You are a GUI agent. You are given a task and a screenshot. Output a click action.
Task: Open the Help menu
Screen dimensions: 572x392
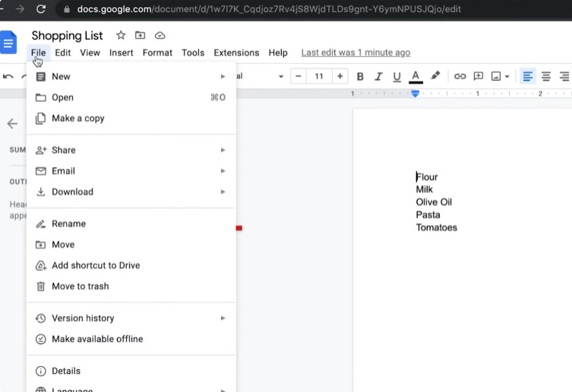(x=278, y=52)
